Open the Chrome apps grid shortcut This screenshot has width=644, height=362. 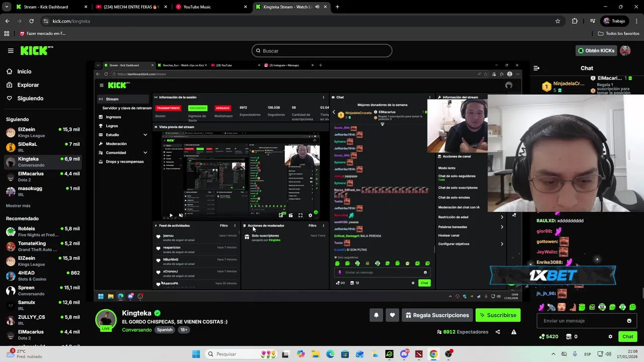click(x=7, y=33)
